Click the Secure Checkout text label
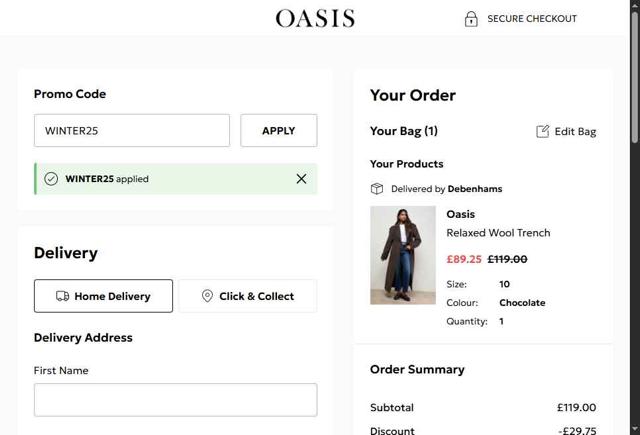 pos(532,18)
